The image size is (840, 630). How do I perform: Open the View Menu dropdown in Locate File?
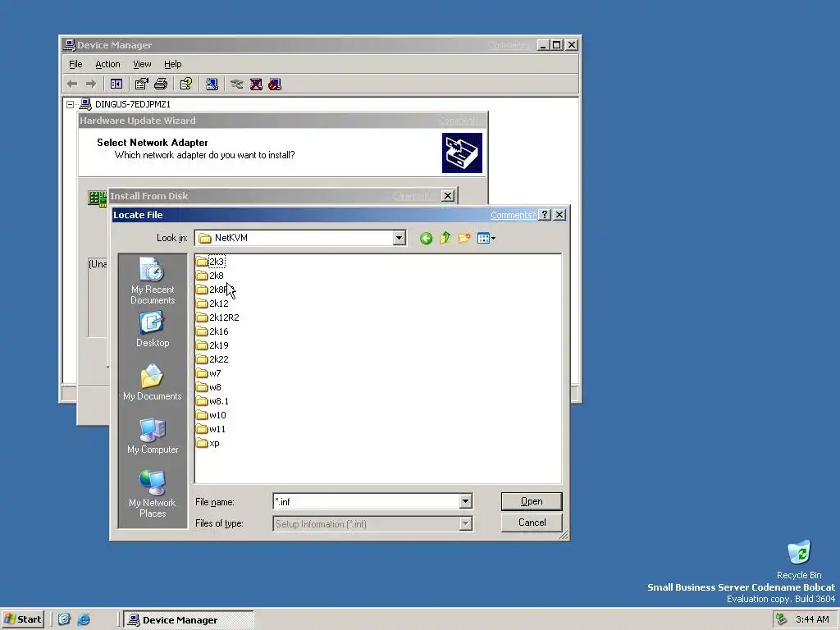pyautogui.click(x=486, y=238)
